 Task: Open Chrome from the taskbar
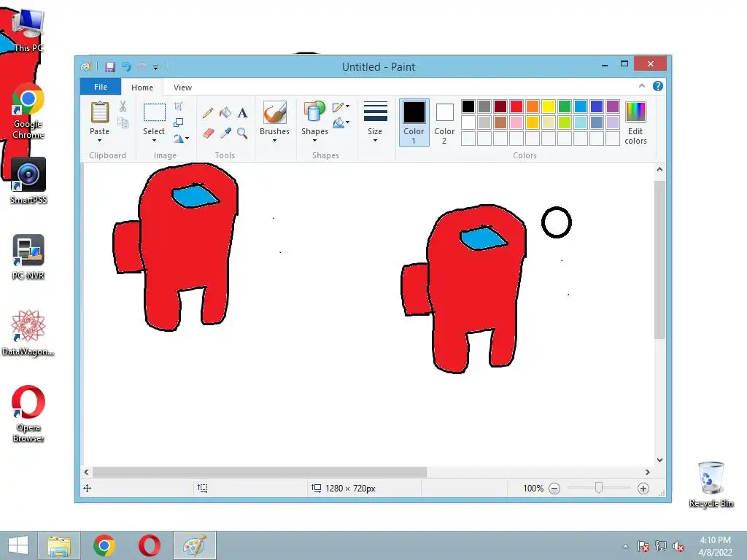point(104,545)
